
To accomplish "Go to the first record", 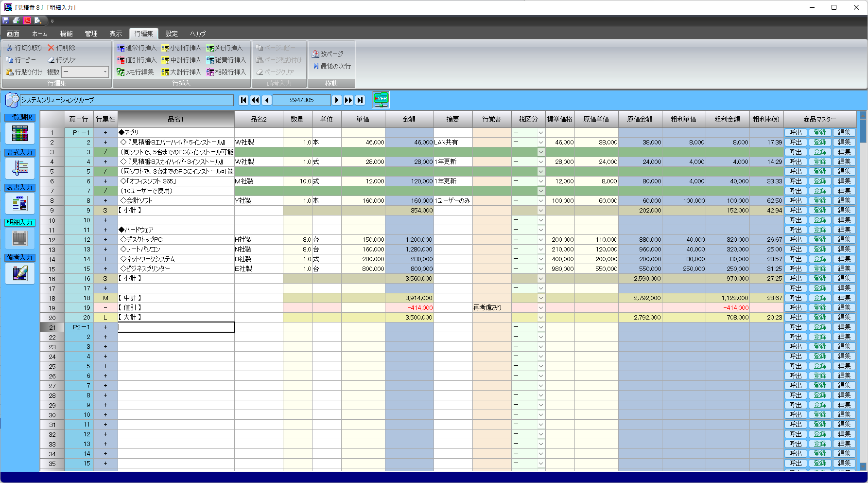I will tap(244, 100).
